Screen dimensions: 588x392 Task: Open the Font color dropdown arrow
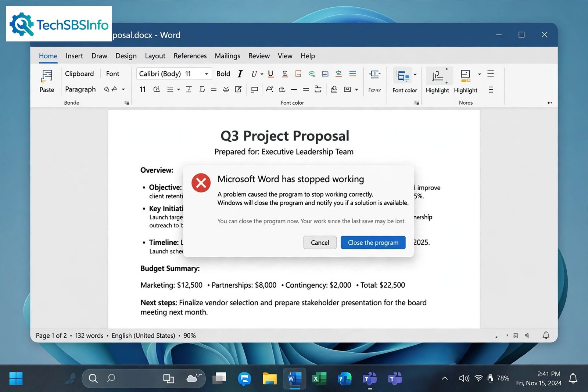tap(415, 75)
